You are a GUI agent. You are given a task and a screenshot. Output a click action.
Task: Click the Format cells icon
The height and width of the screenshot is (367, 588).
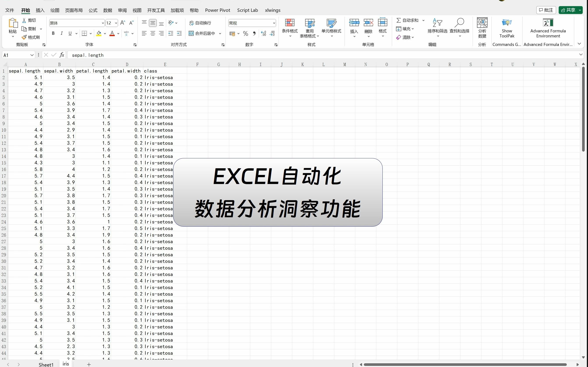pos(382,22)
